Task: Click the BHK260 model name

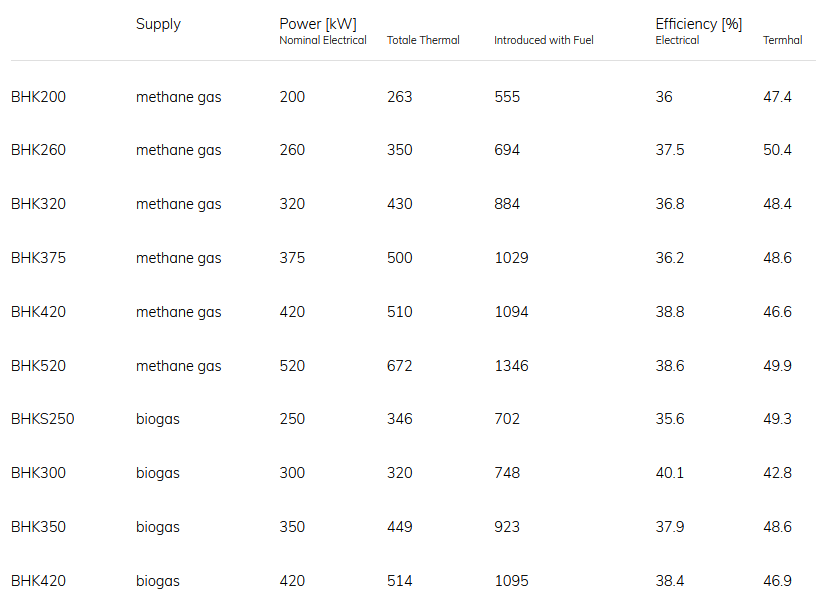Action: pos(38,150)
